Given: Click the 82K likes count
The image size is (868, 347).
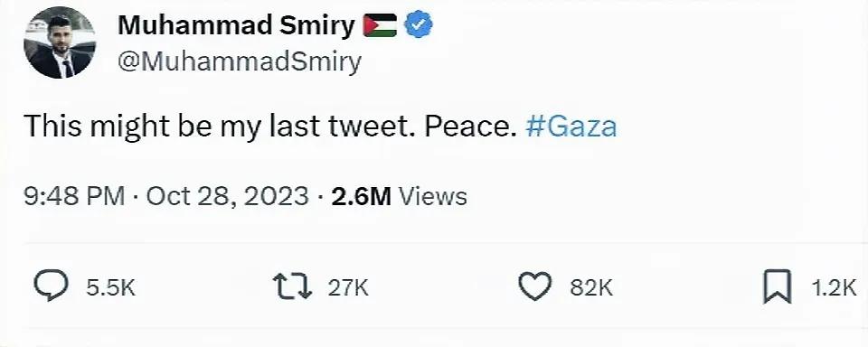Looking at the screenshot, I should click(591, 287).
